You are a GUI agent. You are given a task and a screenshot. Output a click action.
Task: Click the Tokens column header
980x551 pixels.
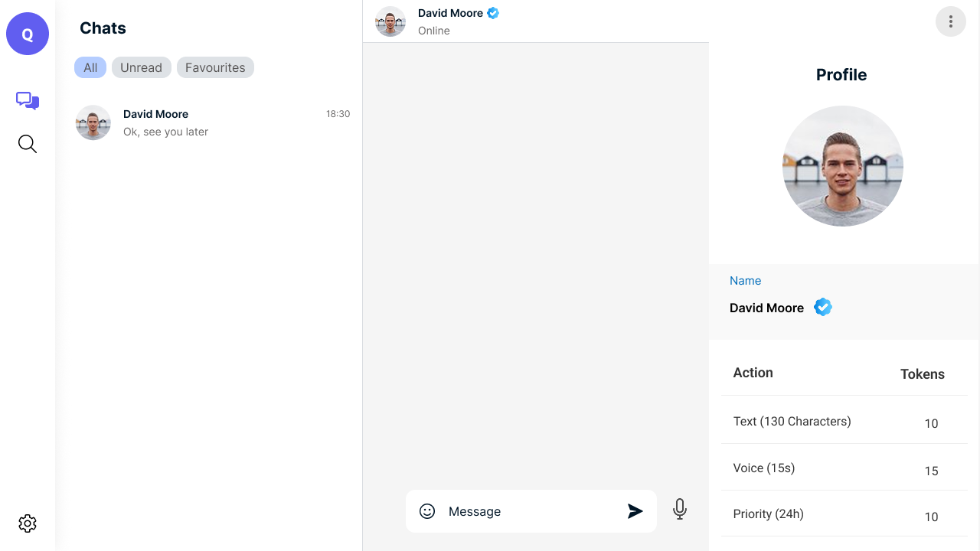pyautogui.click(x=922, y=374)
